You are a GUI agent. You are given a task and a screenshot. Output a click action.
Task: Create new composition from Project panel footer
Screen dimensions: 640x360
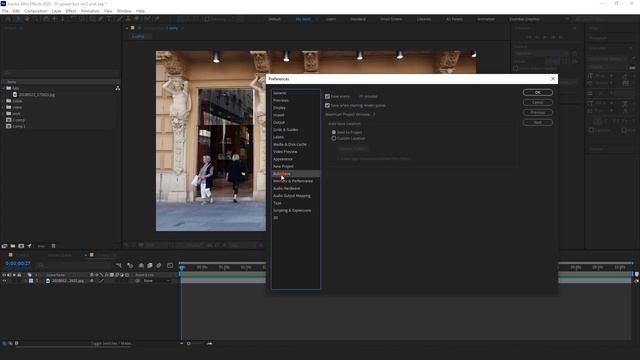click(21, 246)
